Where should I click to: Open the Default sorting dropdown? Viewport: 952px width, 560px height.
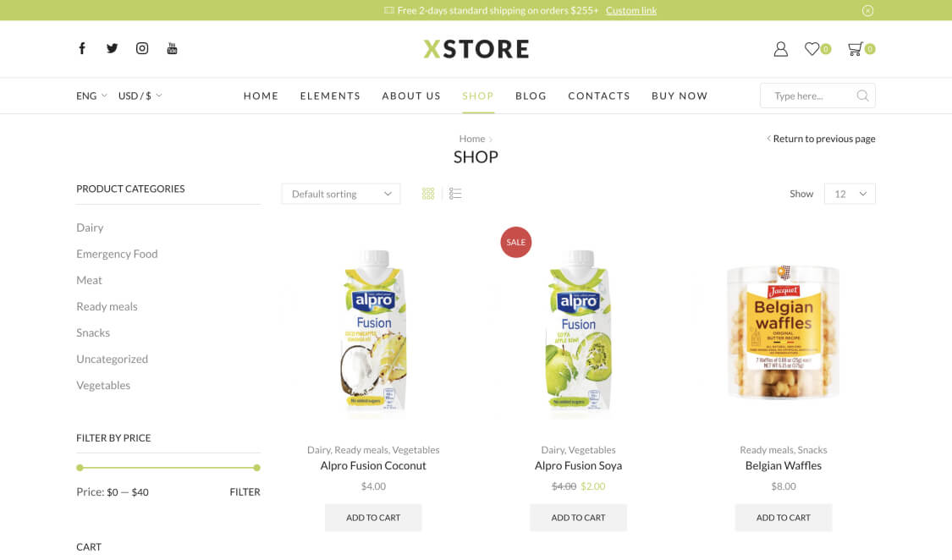point(341,194)
